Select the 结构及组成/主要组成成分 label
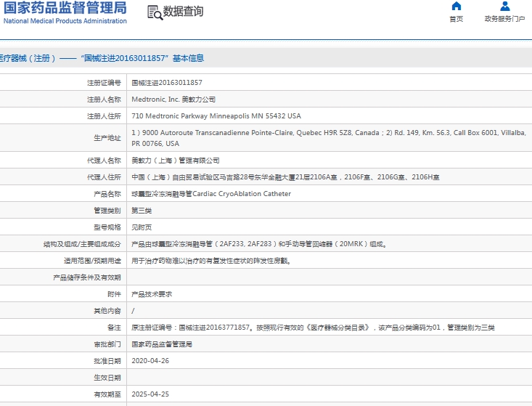The height and width of the screenshot is (406, 532). click(82, 244)
